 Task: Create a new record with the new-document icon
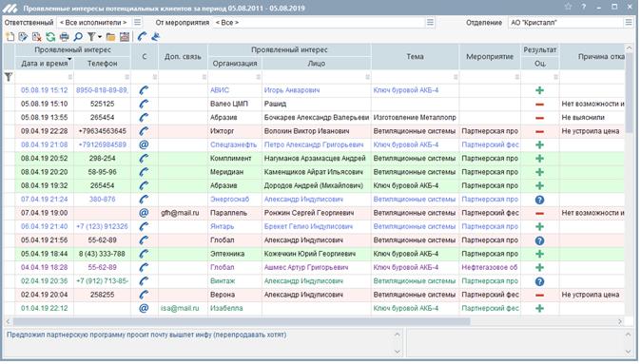(x=10, y=37)
